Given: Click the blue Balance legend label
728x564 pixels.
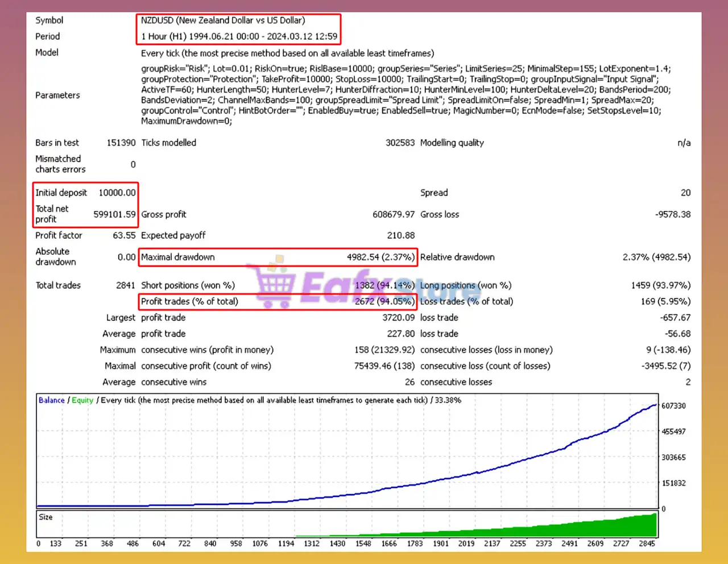Looking at the screenshot, I should 51,400.
